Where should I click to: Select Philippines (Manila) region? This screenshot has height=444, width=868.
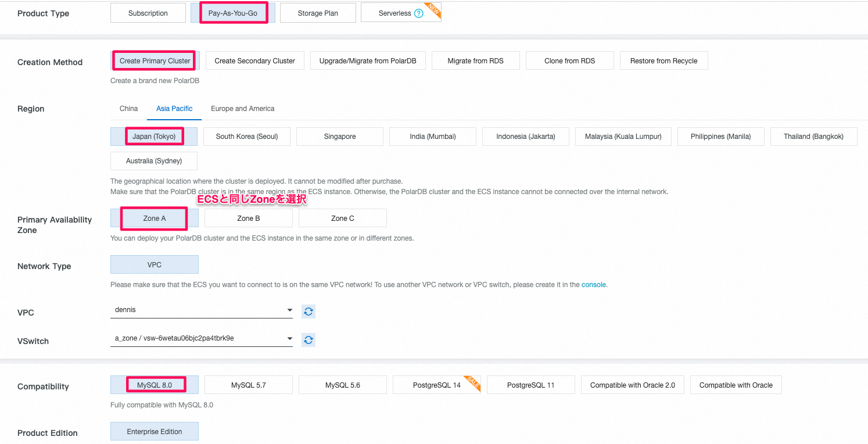point(721,137)
